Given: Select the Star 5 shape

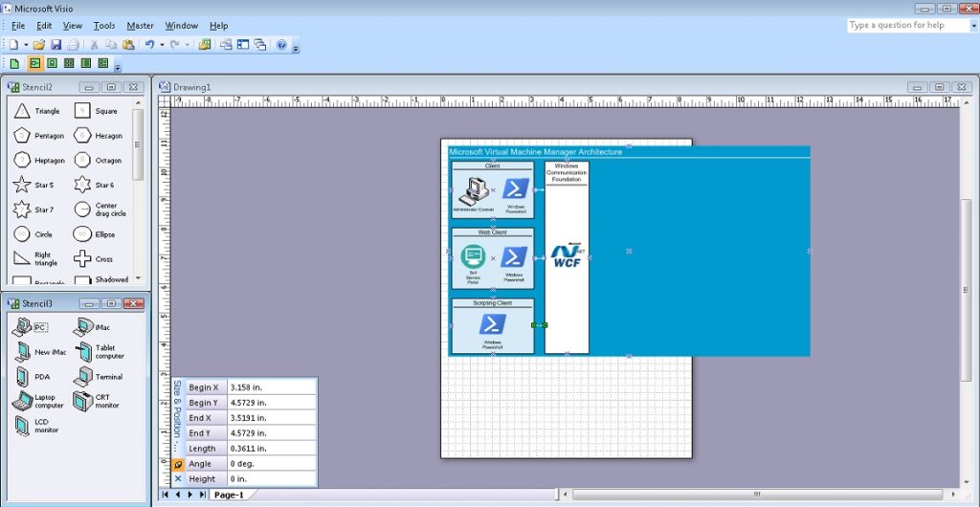Looking at the screenshot, I should tap(33, 185).
